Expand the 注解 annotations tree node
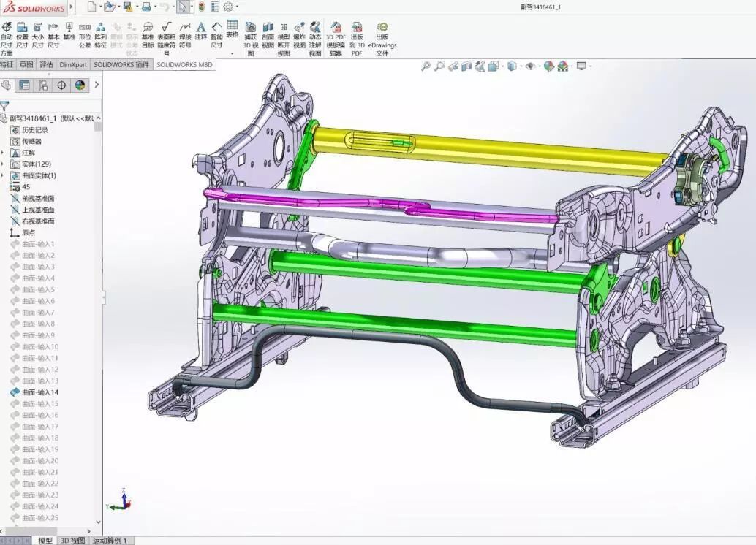The height and width of the screenshot is (545, 756). (4, 153)
